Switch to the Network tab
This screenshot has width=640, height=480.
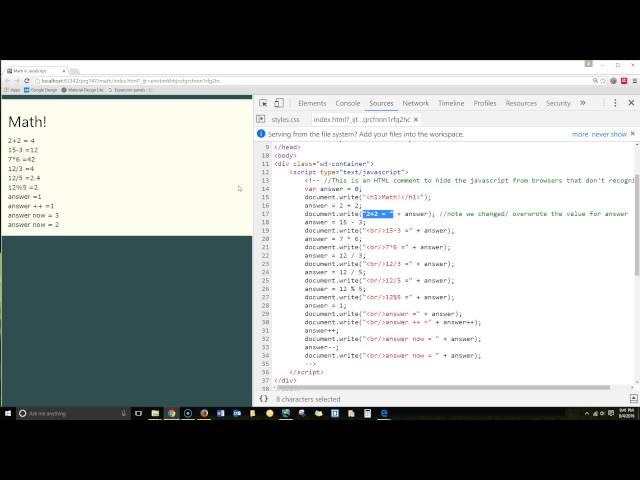pyautogui.click(x=415, y=103)
